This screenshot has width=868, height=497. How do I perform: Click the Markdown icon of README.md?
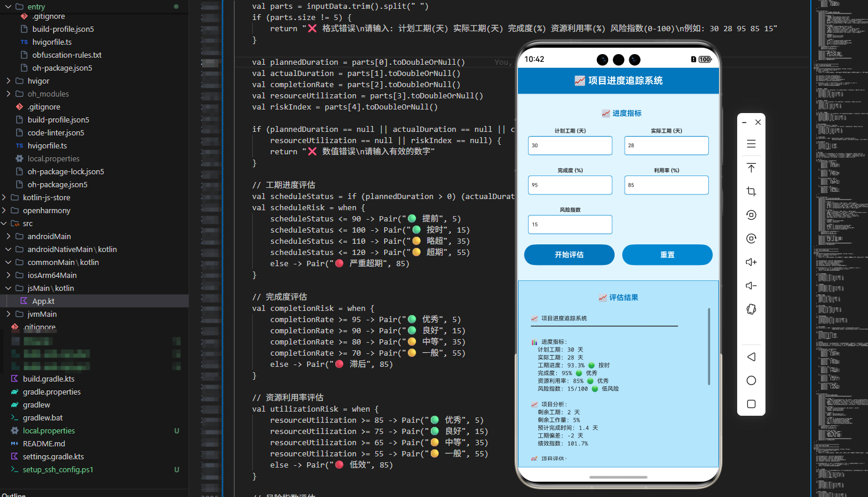pyautogui.click(x=15, y=443)
